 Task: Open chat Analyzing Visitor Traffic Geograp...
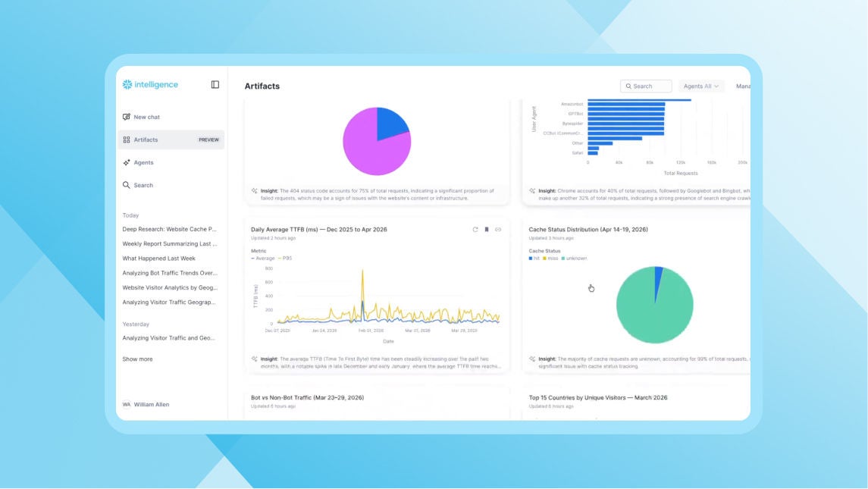coord(169,302)
